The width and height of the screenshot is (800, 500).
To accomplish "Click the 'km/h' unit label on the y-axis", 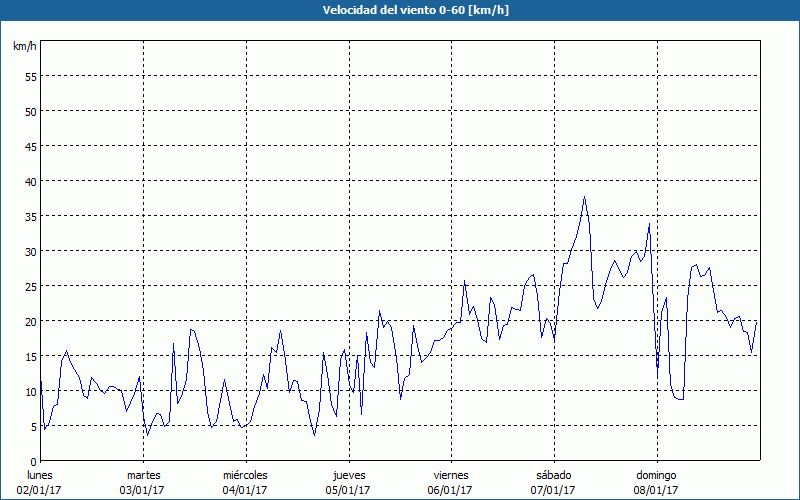I will (x=25, y=46).
